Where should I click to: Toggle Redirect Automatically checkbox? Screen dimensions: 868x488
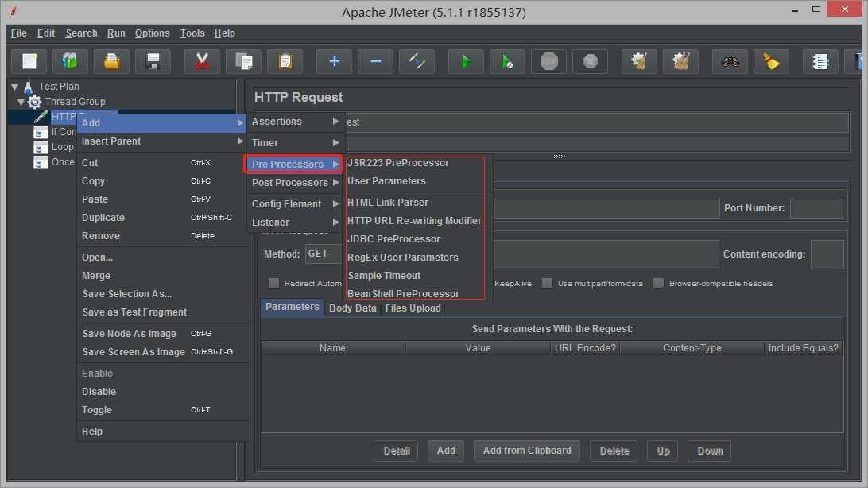click(x=273, y=283)
